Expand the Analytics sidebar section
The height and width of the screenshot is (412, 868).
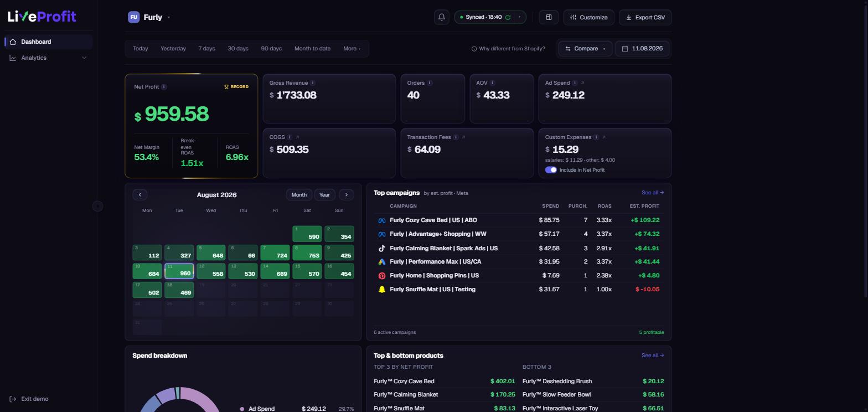click(x=49, y=58)
